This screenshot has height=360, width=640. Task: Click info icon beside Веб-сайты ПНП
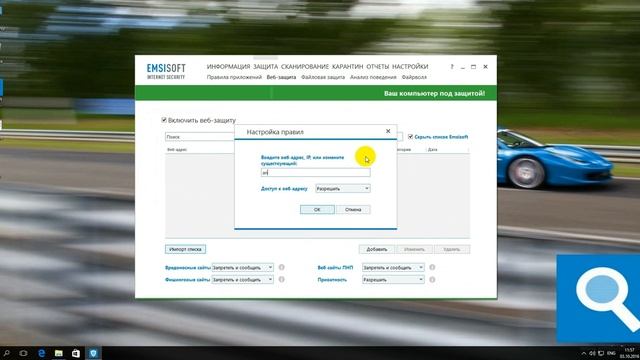point(432,267)
